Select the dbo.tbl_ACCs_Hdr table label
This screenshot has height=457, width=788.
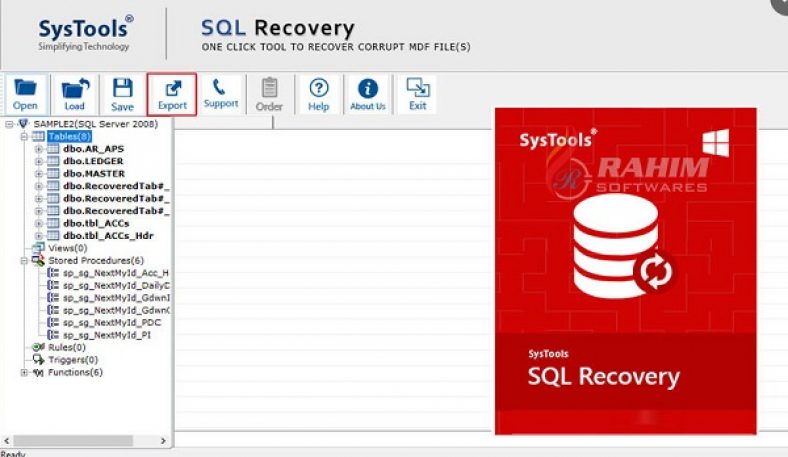click(108, 235)
